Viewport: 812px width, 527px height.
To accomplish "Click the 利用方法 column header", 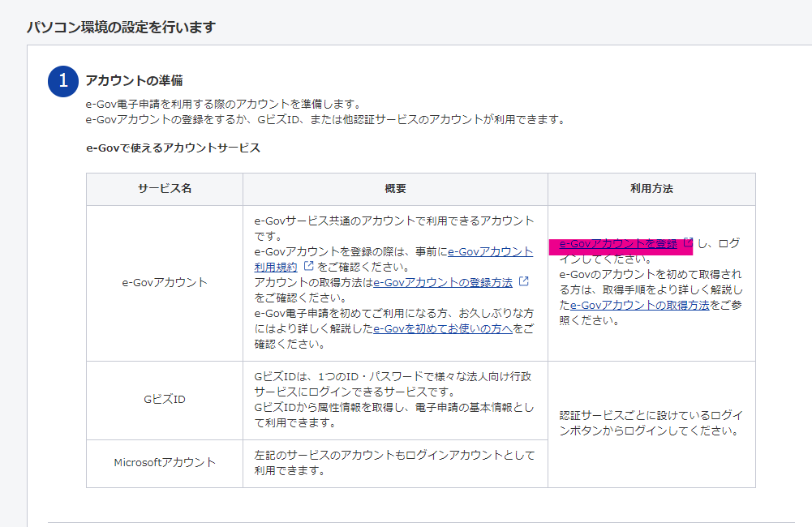I will pos(651,189).
